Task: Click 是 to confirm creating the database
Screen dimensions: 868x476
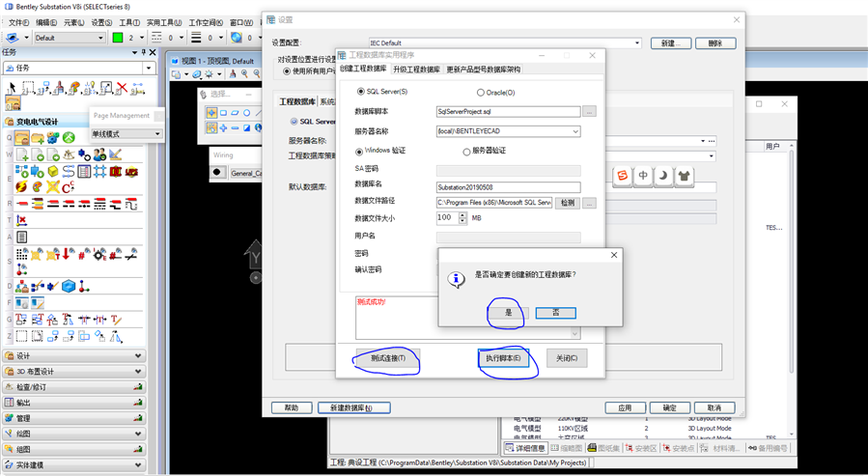Action: (508, 313)
